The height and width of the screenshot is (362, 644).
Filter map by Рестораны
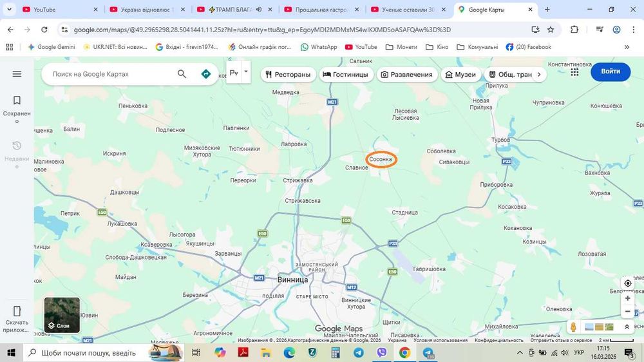(x=288, y=74)
